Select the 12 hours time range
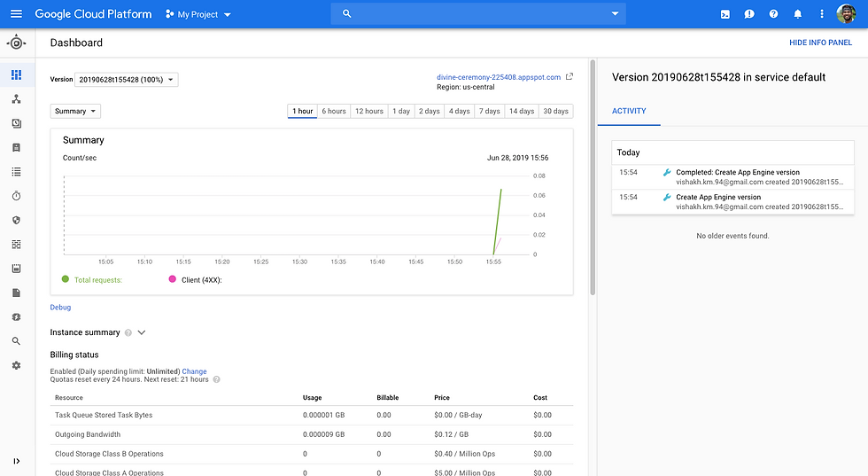The image size is (868, 476). coord(369,112)
